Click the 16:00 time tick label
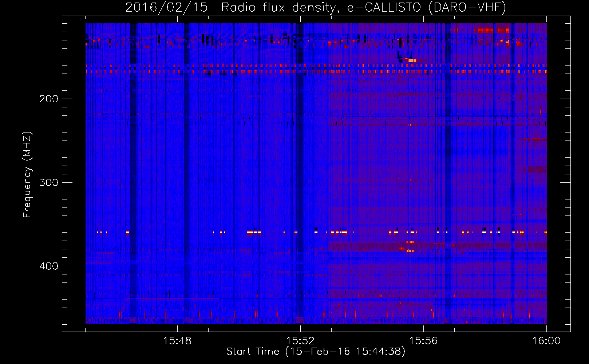 point(546,341)
